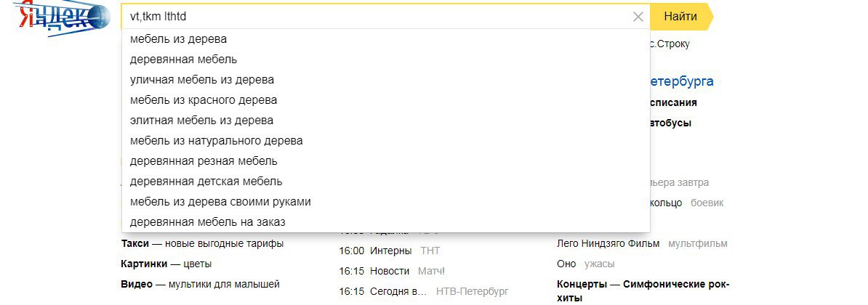Open the Такси service link

click(134, 244)
